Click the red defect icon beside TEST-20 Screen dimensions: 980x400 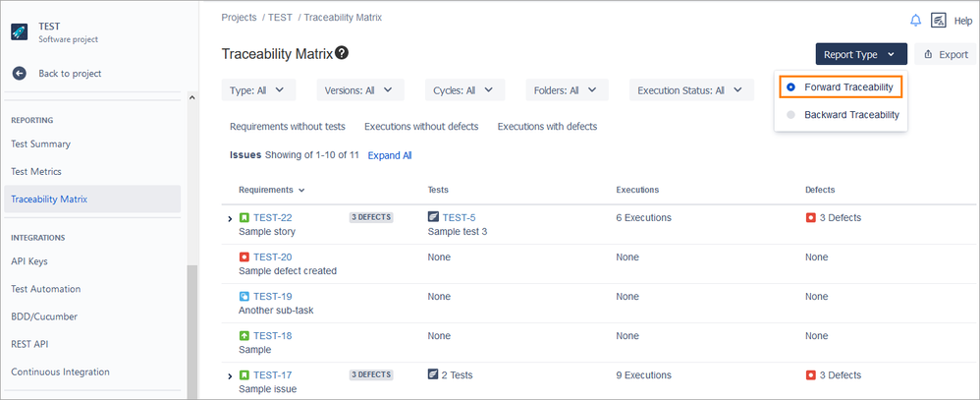coord(245,257)
